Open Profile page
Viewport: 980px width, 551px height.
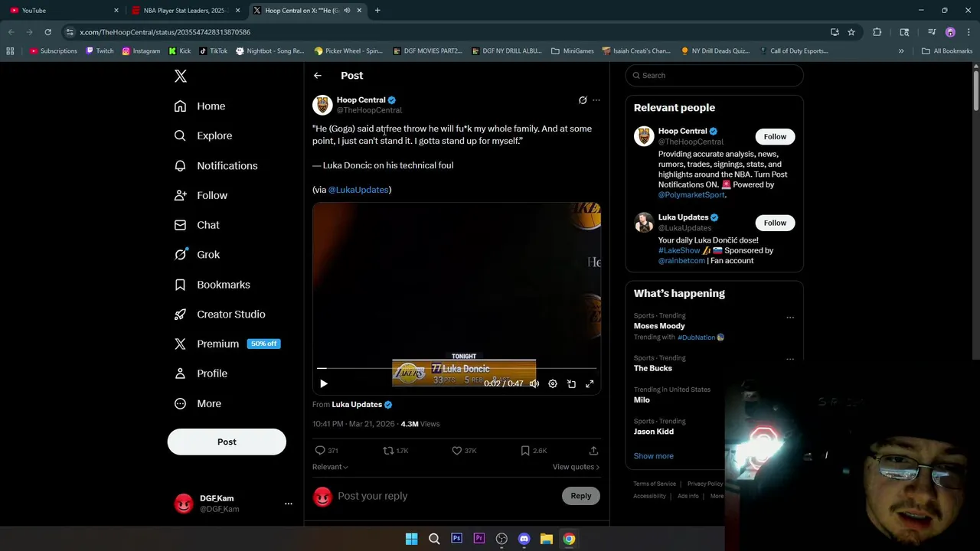click(201, 373)
